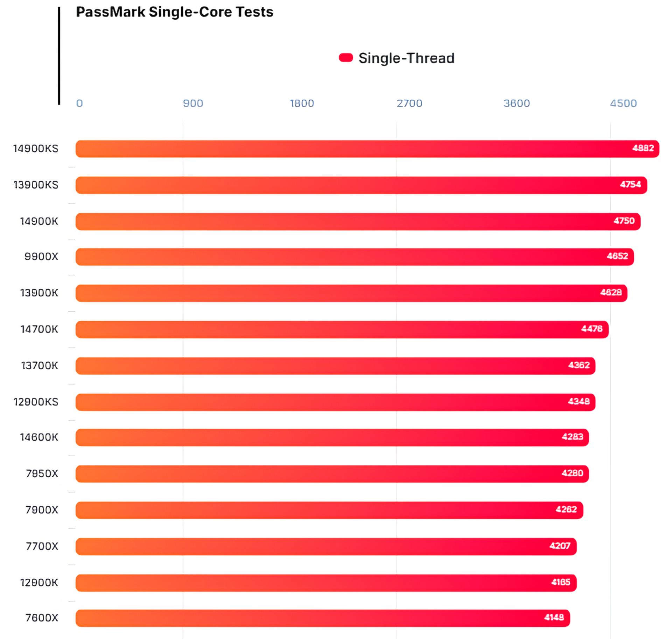Select the 13900K bar
This screenshot has width=672, height=639.
[x=351, y=293]
